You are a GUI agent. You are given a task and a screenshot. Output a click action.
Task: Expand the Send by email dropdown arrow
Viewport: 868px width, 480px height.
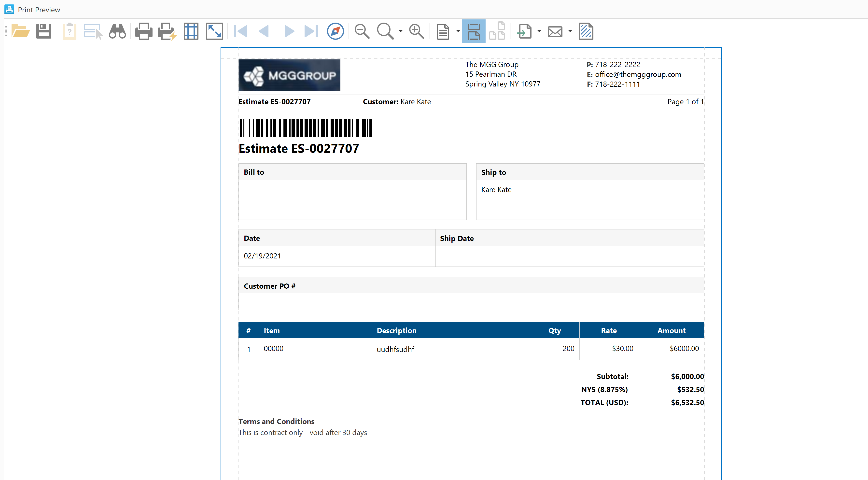tap(570, 31)
